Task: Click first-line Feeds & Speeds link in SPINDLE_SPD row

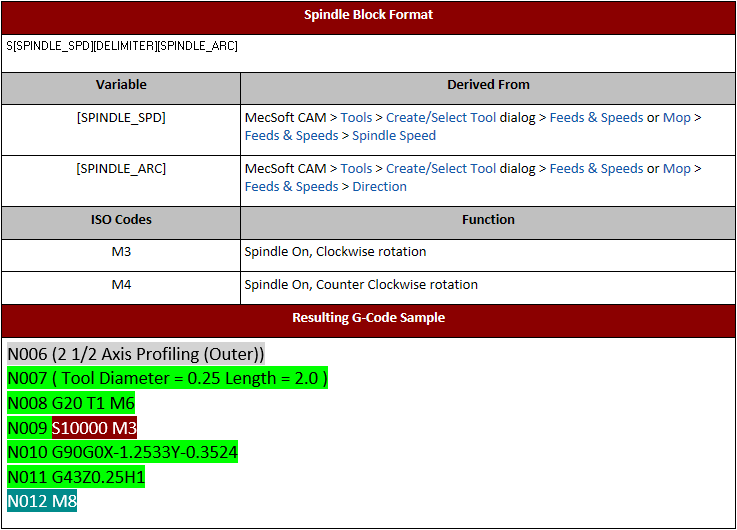Action: tap(596, 117)
